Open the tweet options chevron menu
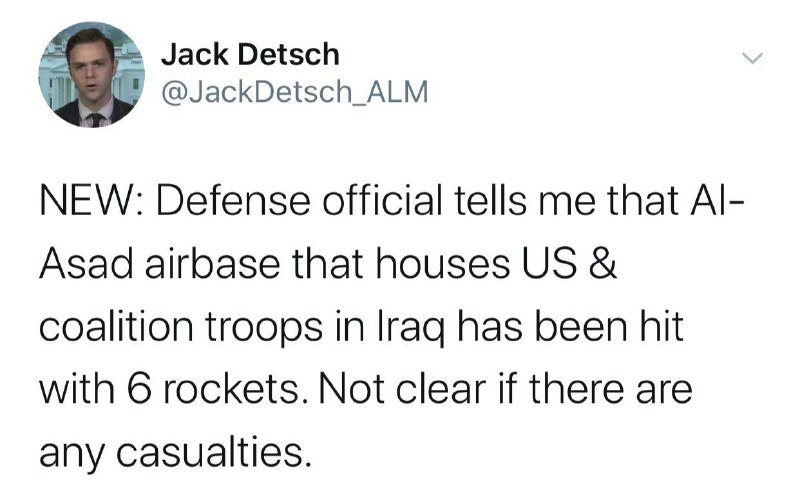800x497 pixels. [752, 58]
